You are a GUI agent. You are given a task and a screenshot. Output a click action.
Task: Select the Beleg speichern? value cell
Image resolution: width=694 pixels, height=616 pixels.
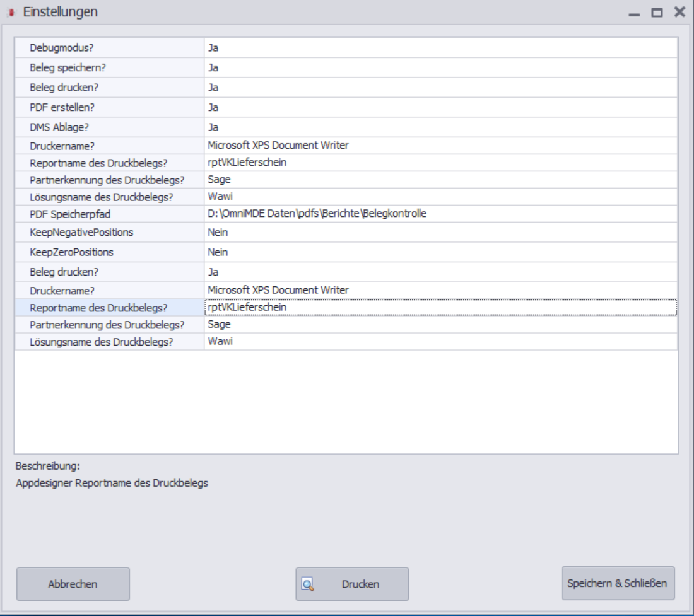click(x=441, y=67)
